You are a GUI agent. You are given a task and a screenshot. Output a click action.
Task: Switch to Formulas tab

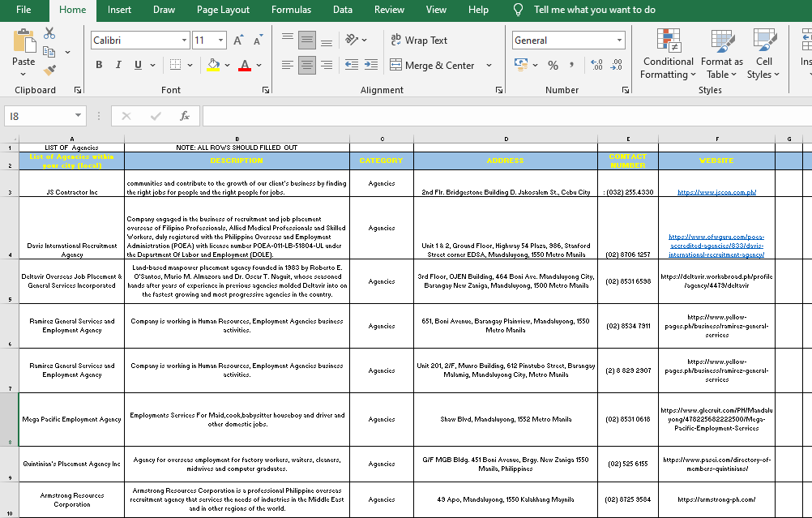(291, 10)
